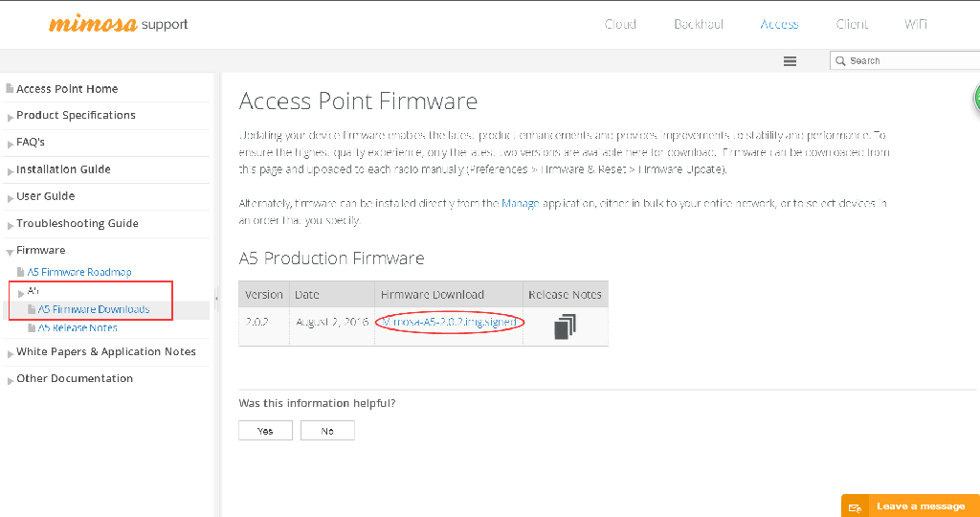Click the Release Notes column header
This screenshot has width=980, height=517.
565,295
